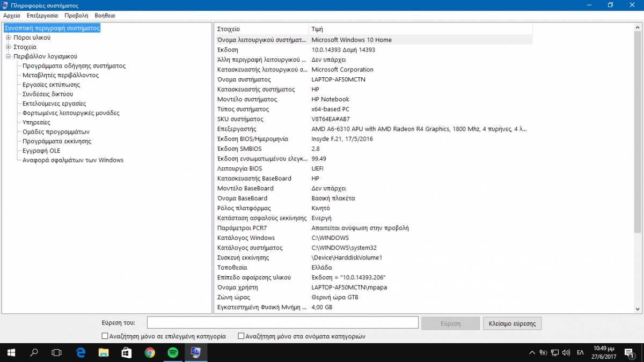Select the Λειτουργία BIOS row
644x362 pixels.
[x=374, y=168]
